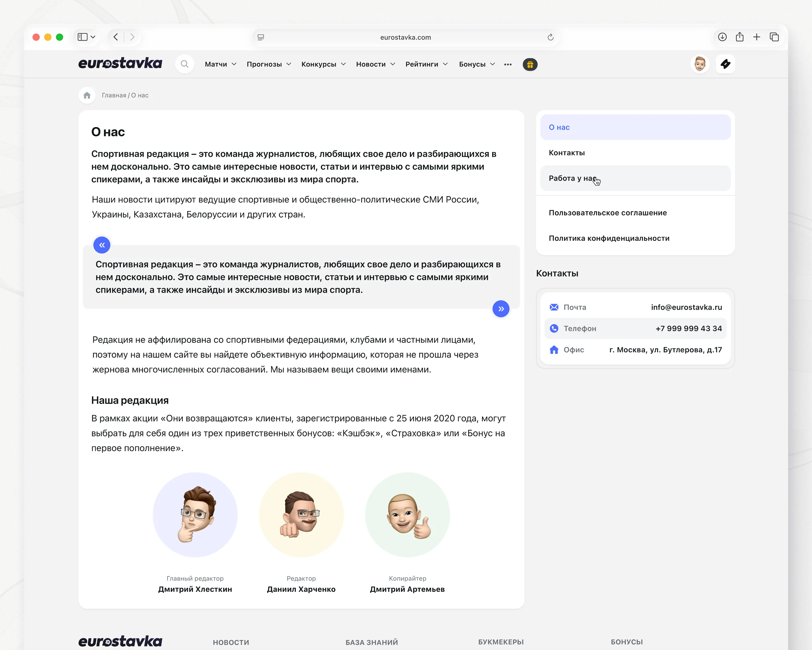Click the Safari share icon

[739, 37]
